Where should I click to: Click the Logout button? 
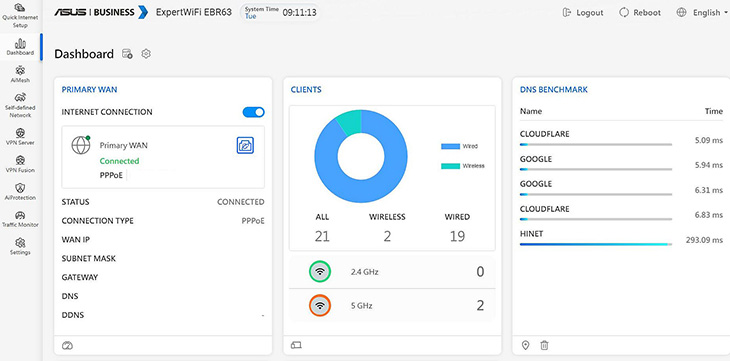[x=583, y=13]
